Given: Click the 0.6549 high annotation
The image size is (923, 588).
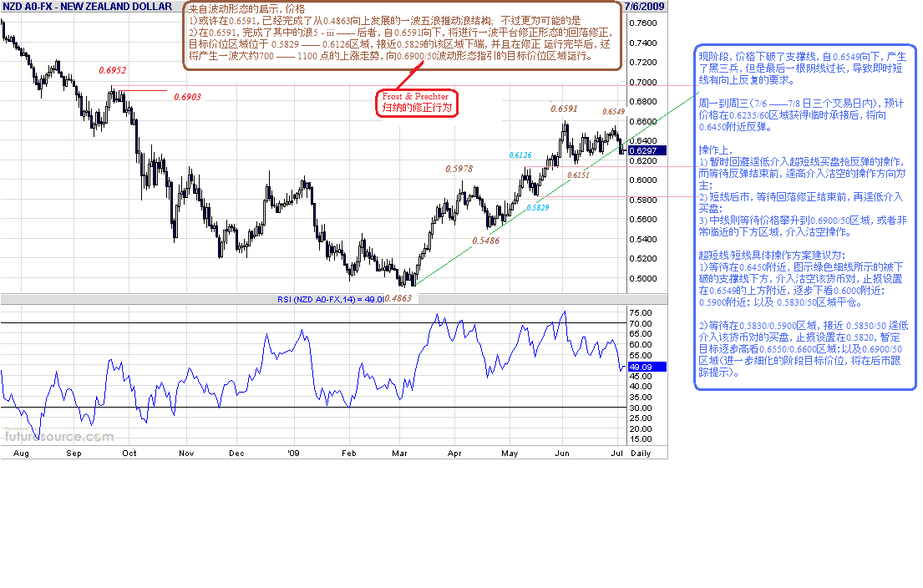Looking at the screenshot, I should (613, 112).
